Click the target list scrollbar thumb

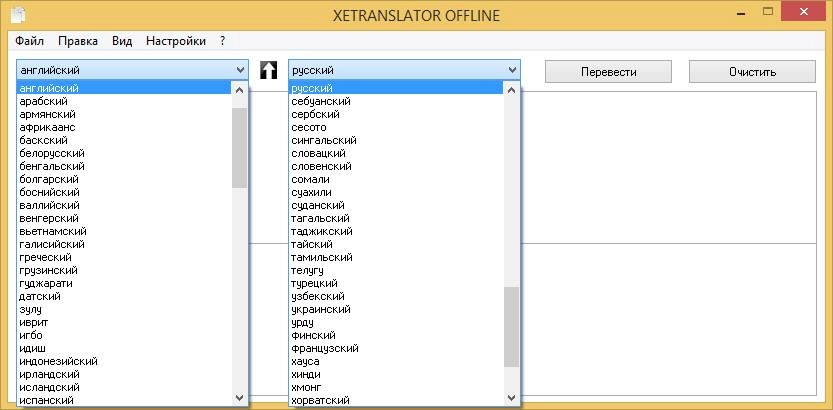coord(512,327)
